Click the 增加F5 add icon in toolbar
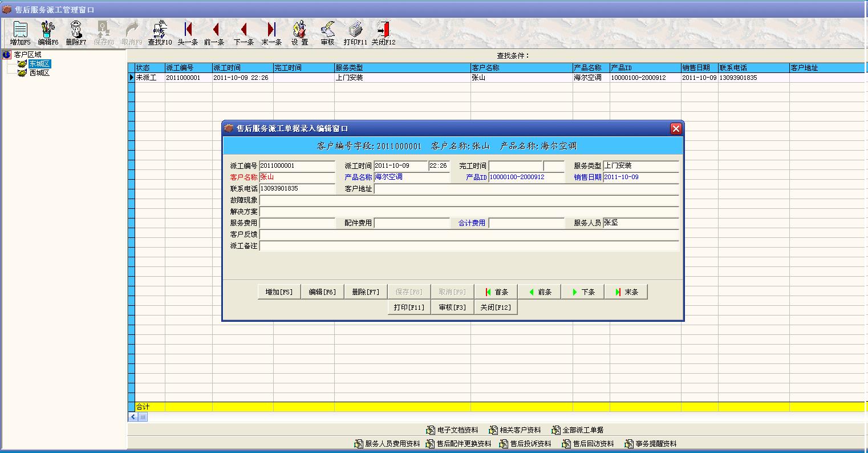Viewport: 868px width, 453px height. [x=20, y=33]
